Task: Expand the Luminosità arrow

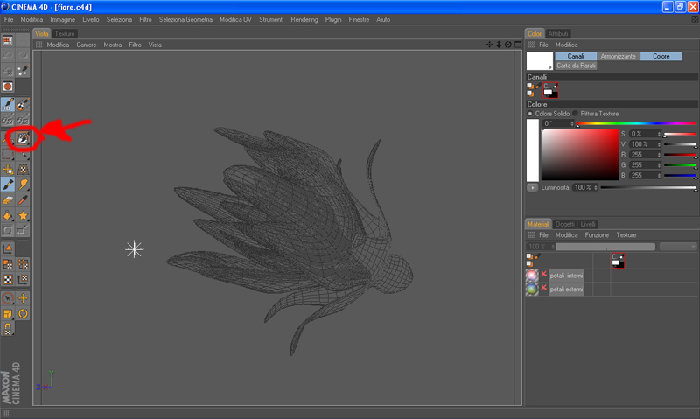Action: point(532,188)
